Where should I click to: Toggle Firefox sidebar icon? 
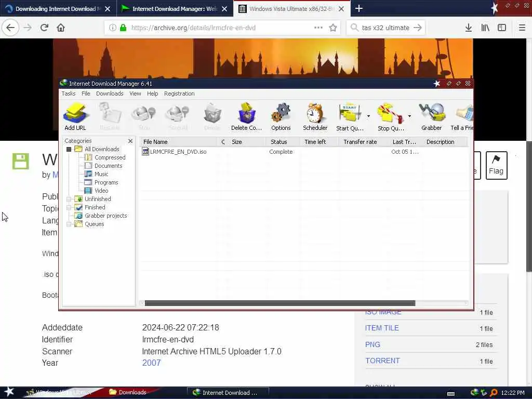click(x=502, y=28)
